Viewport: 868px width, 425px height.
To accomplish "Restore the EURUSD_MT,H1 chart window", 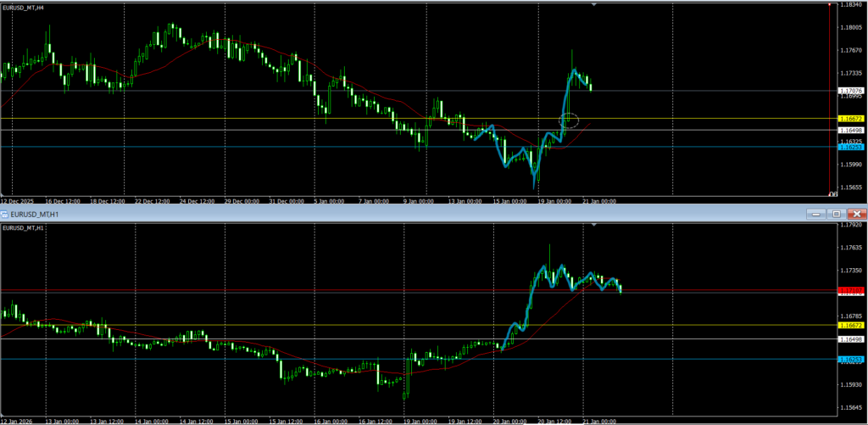I will [835, 214].
